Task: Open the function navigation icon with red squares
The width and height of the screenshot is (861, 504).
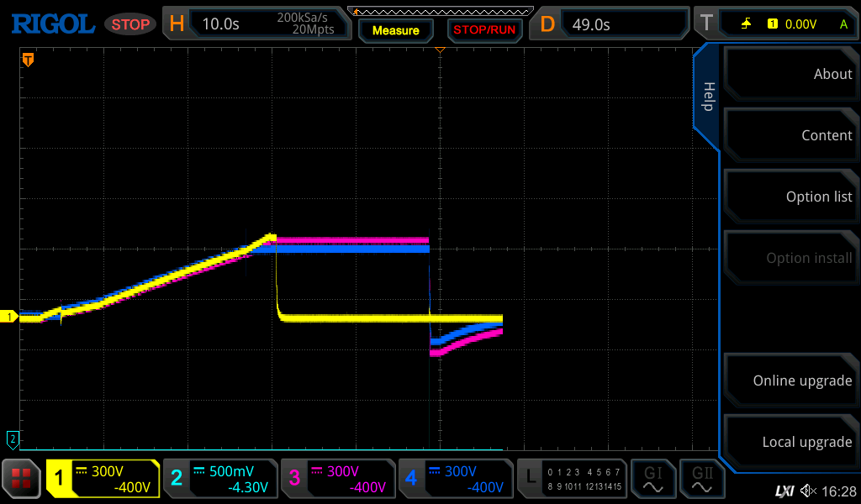Action: pos(21,479)
